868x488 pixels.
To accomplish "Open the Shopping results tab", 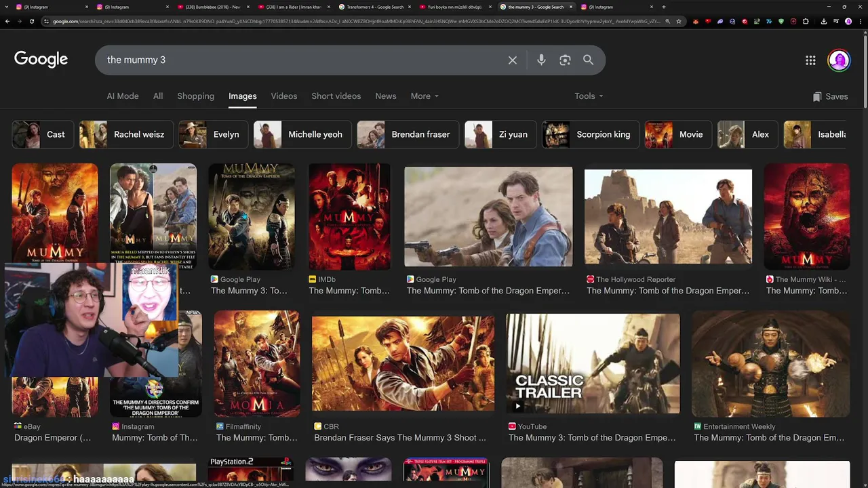I will tap(195, 96).
